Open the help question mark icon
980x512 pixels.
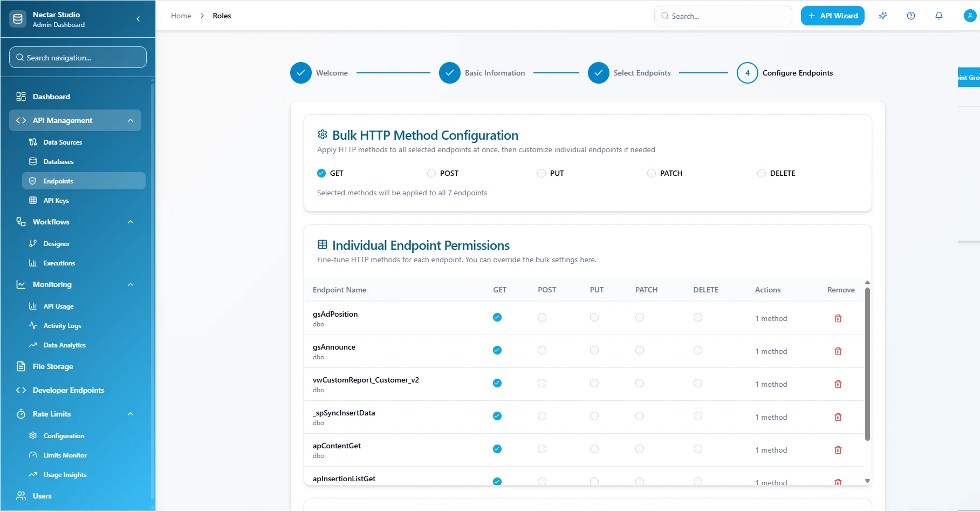(911, 16)
